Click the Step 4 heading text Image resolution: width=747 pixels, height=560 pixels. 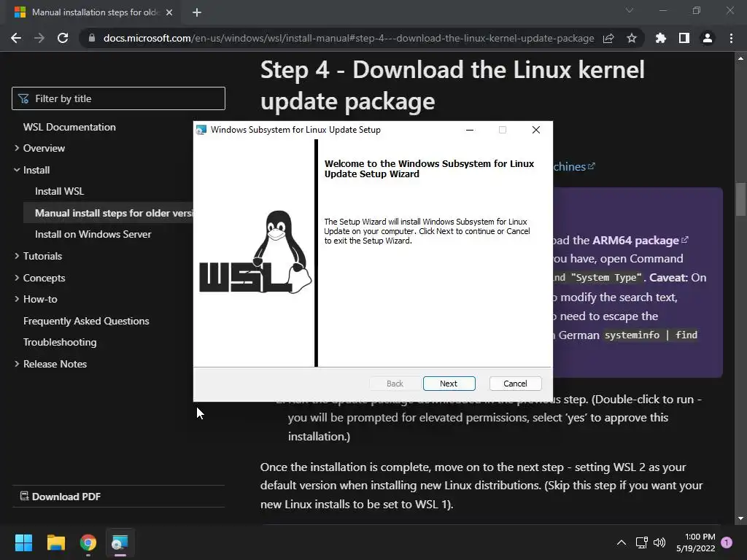click(452, 85)
